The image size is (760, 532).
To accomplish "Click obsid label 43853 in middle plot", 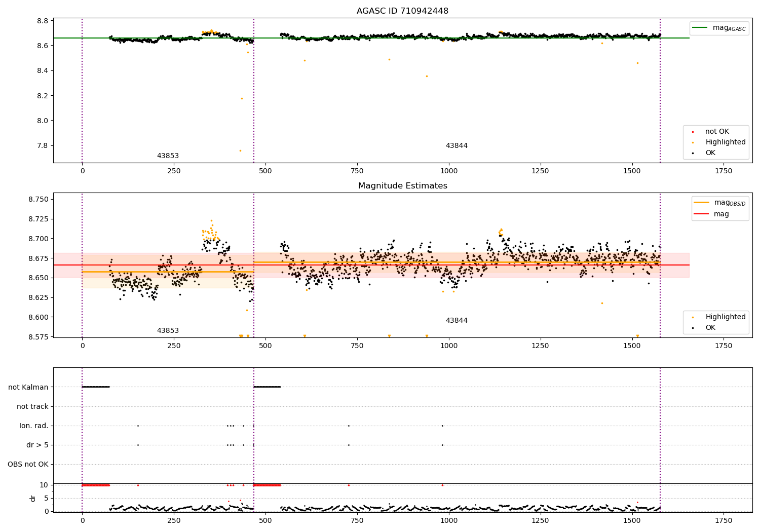I will (168, 331).
